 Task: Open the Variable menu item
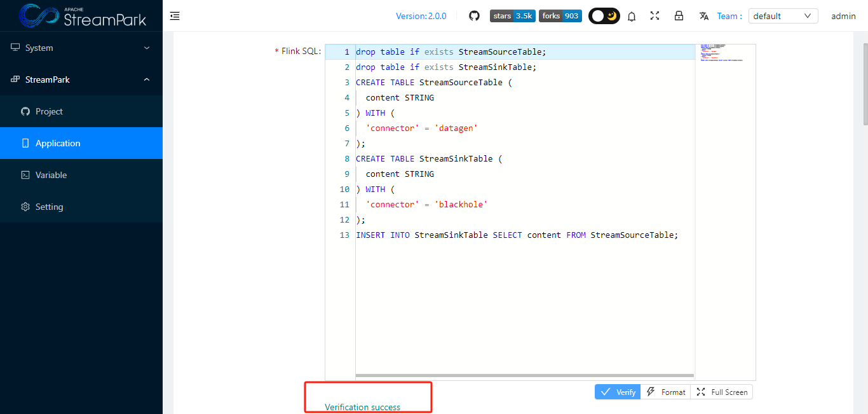81,175
